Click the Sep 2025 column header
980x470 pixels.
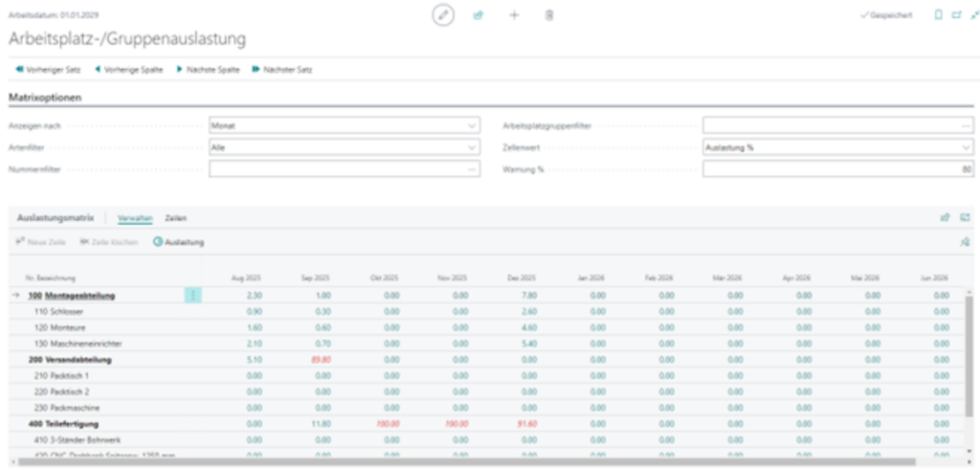(315, 279)
